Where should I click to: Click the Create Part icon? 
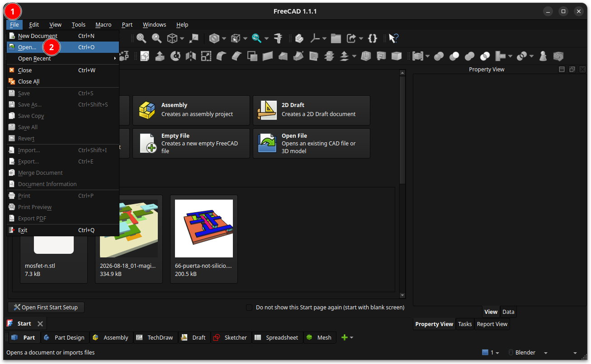299,38
